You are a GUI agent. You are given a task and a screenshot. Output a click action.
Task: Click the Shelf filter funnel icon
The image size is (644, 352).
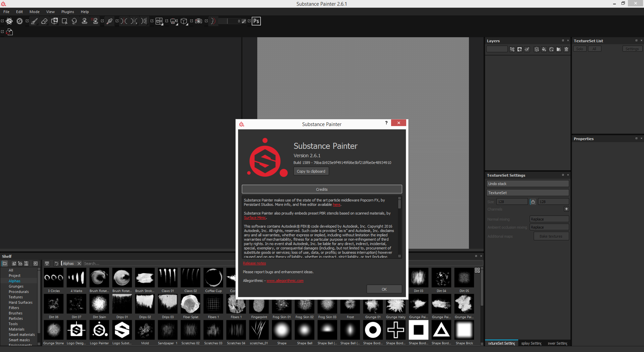coord(47,263)
